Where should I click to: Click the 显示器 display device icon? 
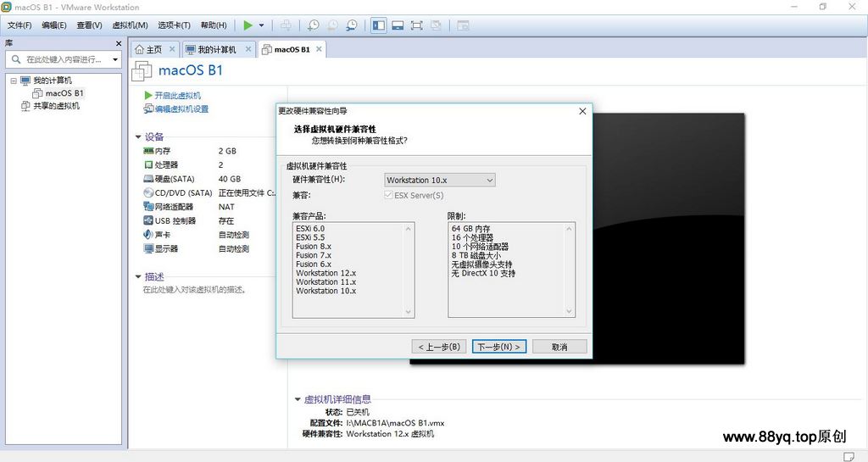tap(148, 248)
